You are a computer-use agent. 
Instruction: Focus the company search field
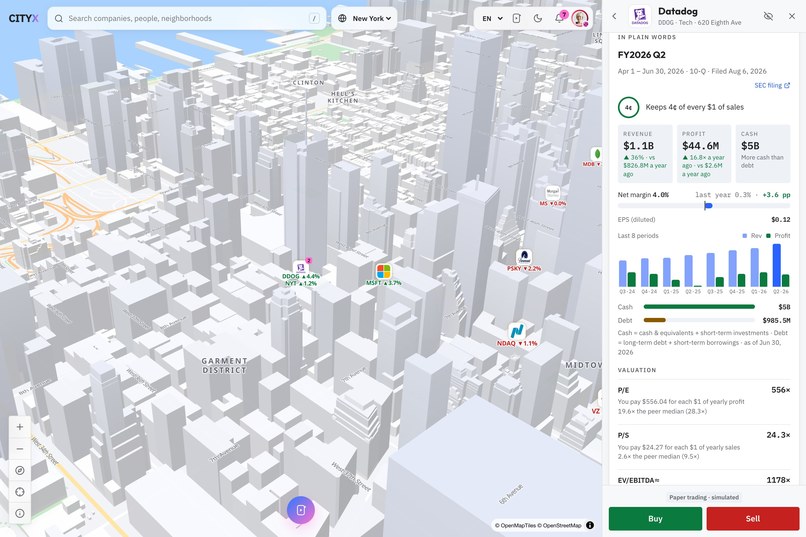(187, 18)
